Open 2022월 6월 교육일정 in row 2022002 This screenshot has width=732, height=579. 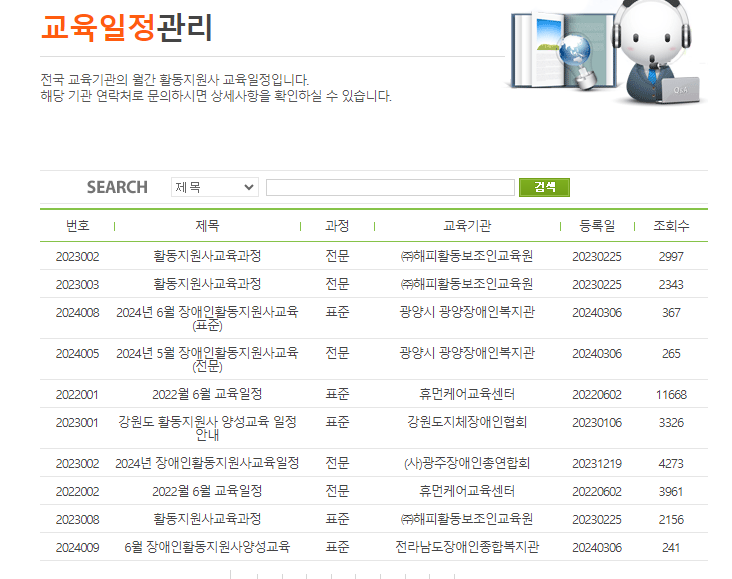click(207, 491)
